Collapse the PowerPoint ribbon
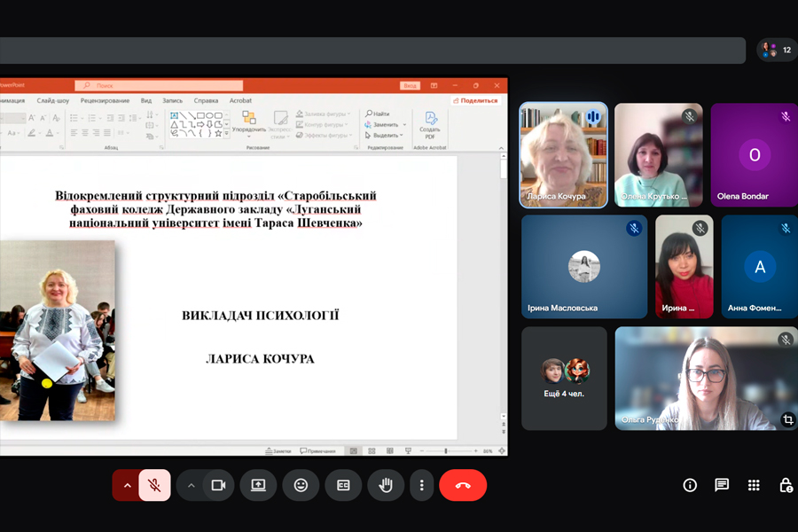The image size is (798, 532). point(501,148)
